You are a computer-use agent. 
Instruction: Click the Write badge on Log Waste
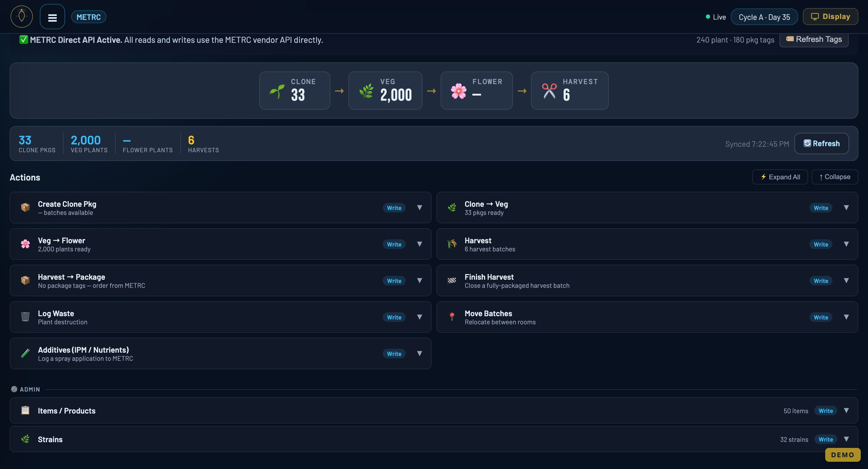[x=394, y=317]
